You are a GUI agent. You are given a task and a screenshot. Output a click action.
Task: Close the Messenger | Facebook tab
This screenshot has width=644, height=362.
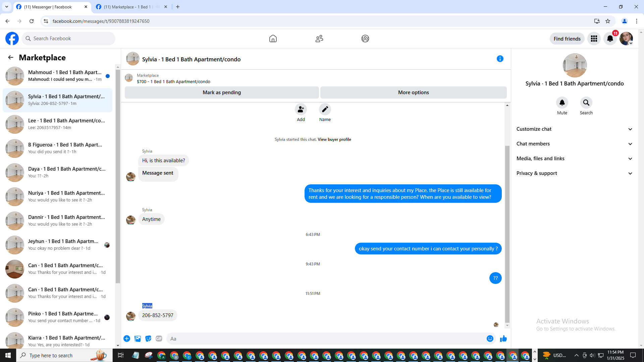point(86,7)
